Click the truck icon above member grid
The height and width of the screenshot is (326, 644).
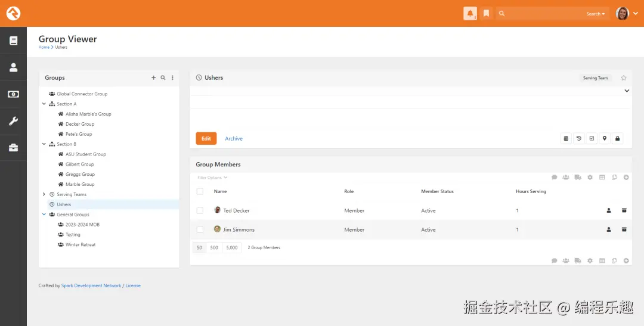pyautogui.click(x=578, y=178)
